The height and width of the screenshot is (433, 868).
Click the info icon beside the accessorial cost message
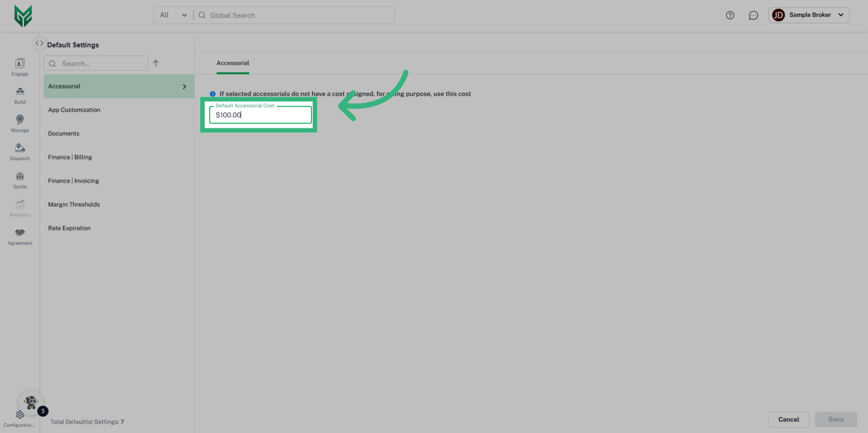pos(212,94)
